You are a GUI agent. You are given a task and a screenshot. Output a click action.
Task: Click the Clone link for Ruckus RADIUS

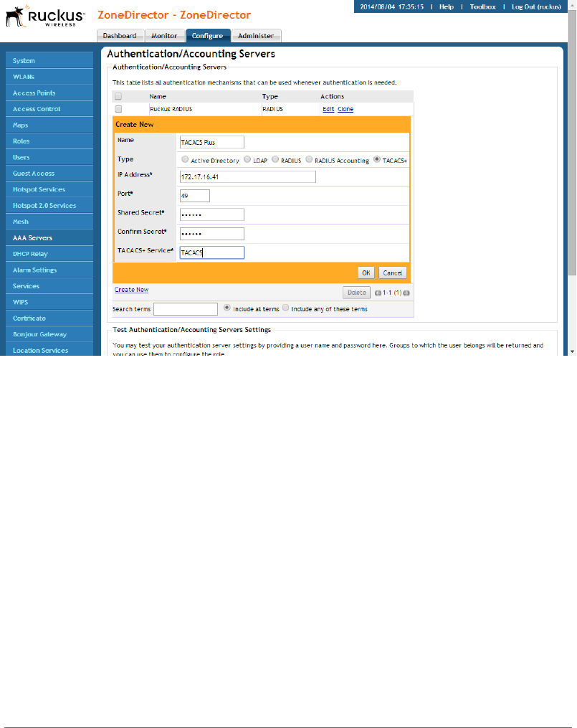345,109
